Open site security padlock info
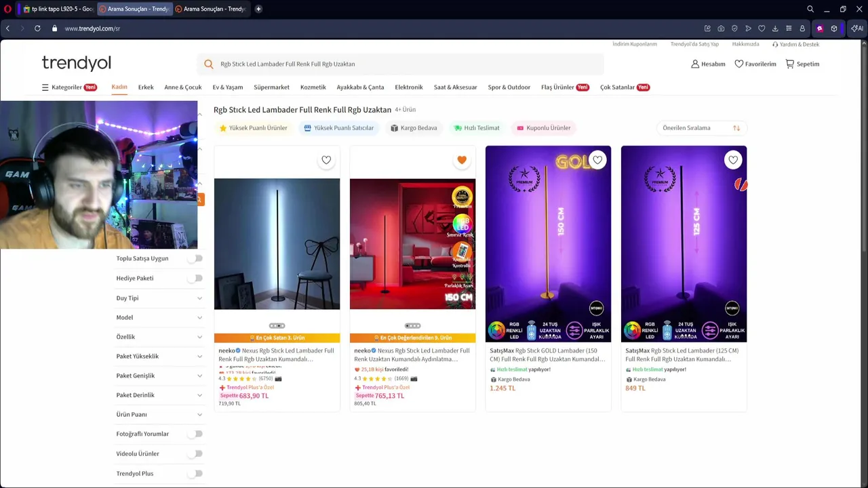Screen dimensions: 868x488 tap(55, 28)
